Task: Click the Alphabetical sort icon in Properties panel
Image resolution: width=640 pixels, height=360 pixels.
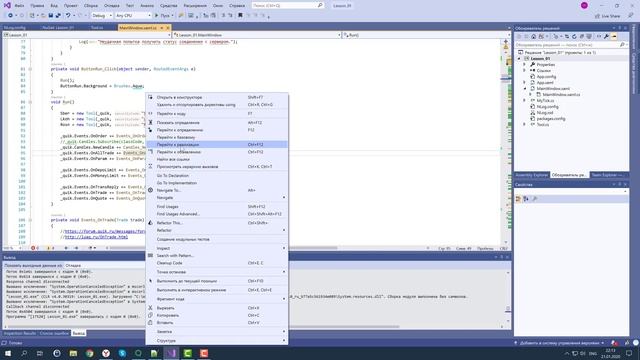Action: [526, 199]
